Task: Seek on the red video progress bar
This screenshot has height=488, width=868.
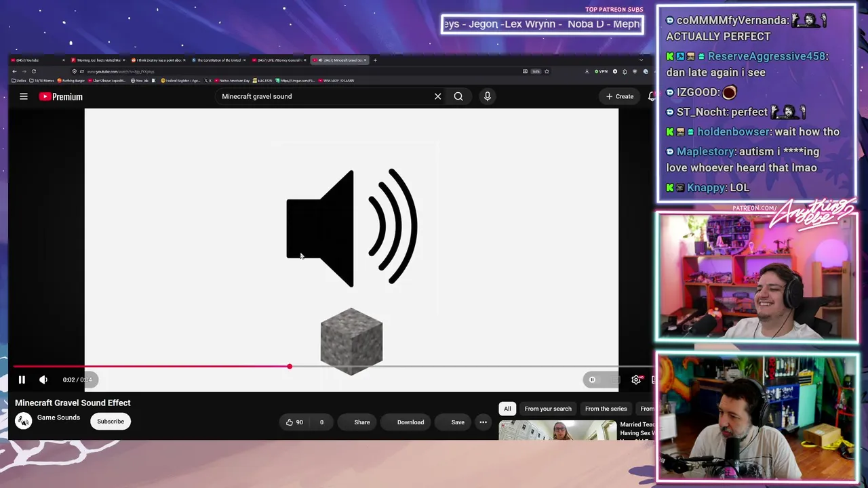Action: pyautogui.click(x=151, y=367)
